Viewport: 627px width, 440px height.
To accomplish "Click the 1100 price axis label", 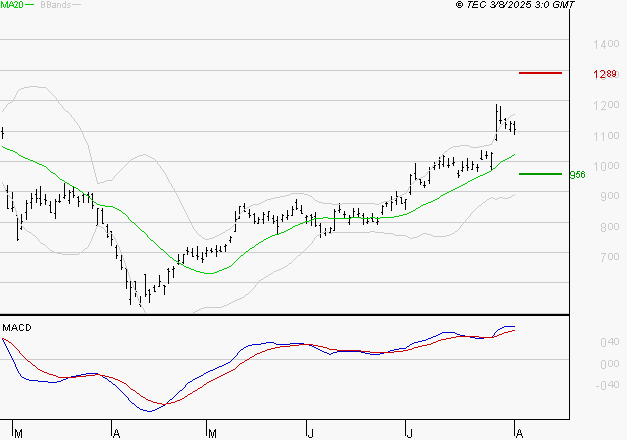I will 606,136.
